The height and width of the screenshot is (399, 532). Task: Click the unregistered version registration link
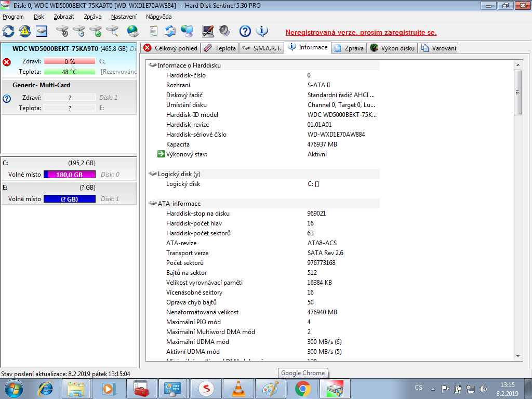(x=361, y=33)
